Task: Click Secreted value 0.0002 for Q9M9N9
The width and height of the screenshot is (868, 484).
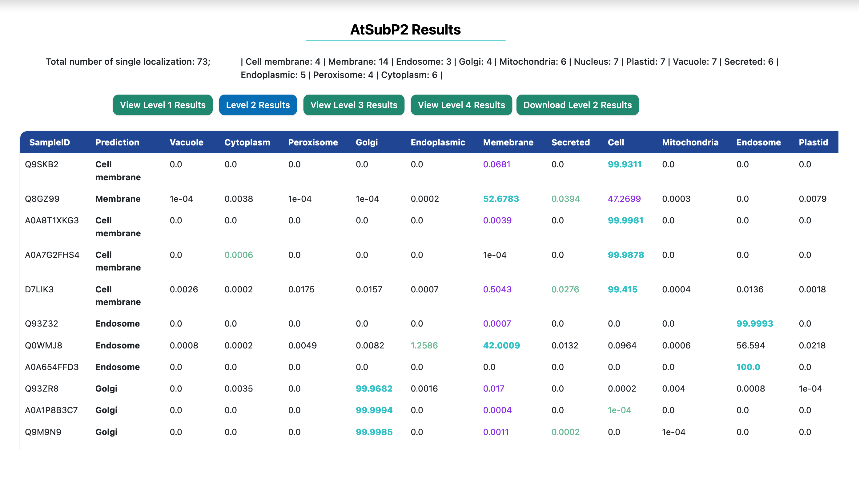Action: (x=565, y=432)
